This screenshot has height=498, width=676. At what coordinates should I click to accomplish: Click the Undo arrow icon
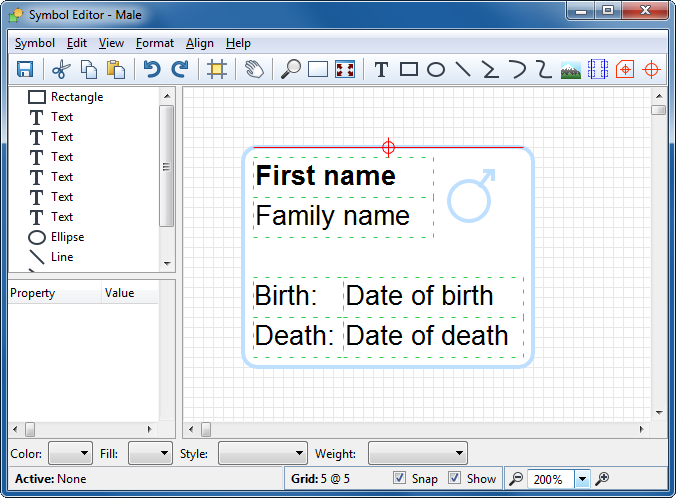152,69
